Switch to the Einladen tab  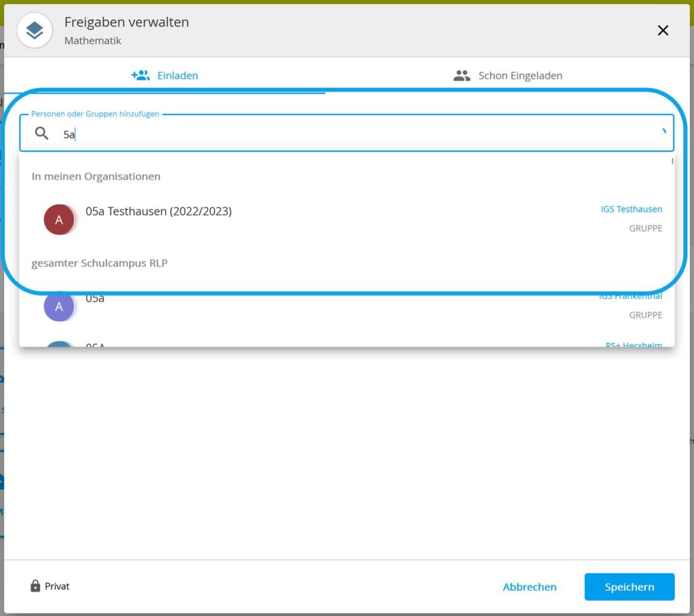[165, 76]
